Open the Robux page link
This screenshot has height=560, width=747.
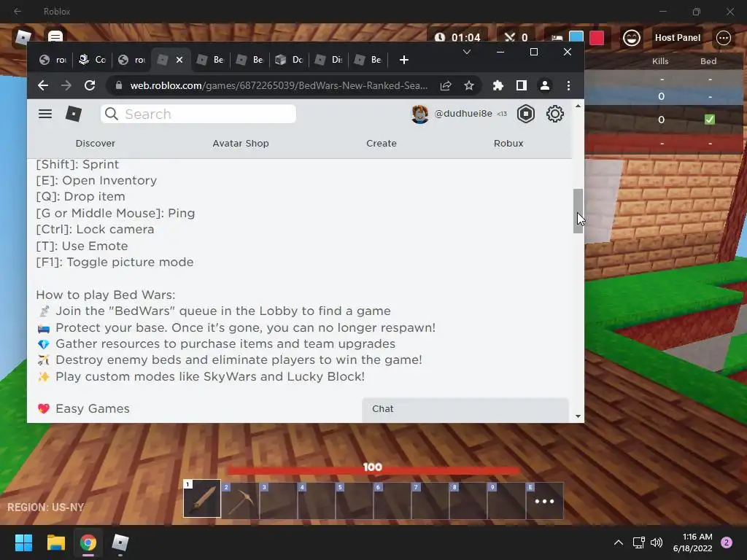508,144
